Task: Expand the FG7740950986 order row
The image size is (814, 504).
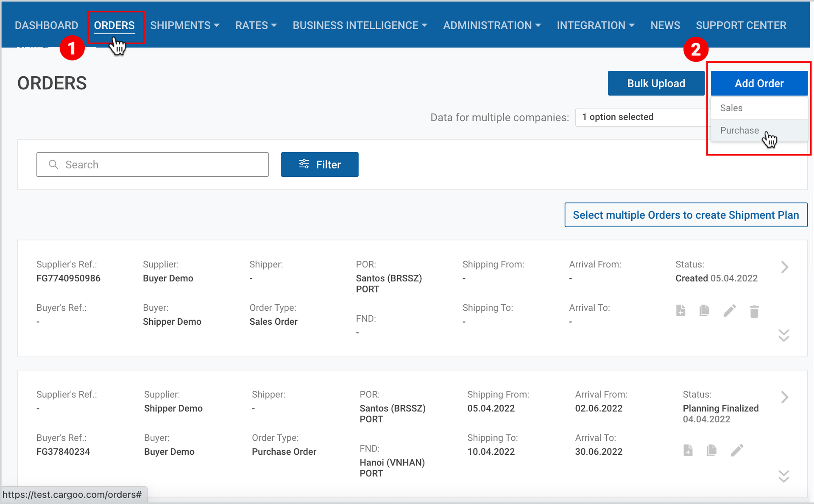Action: tap(784, 335)
